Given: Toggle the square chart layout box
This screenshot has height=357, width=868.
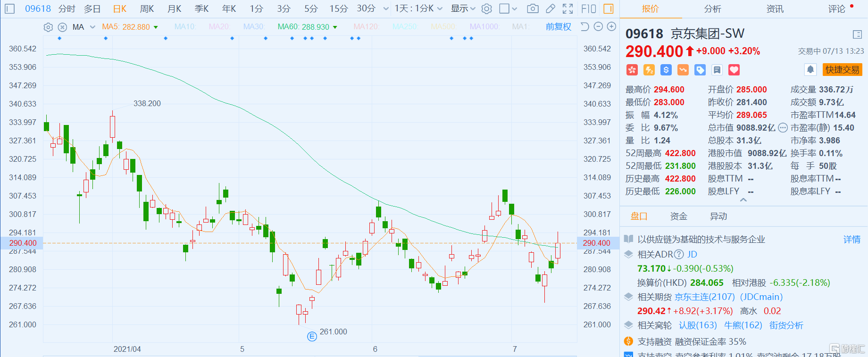Looking at the screenshot, I should (x=504, y=8).
